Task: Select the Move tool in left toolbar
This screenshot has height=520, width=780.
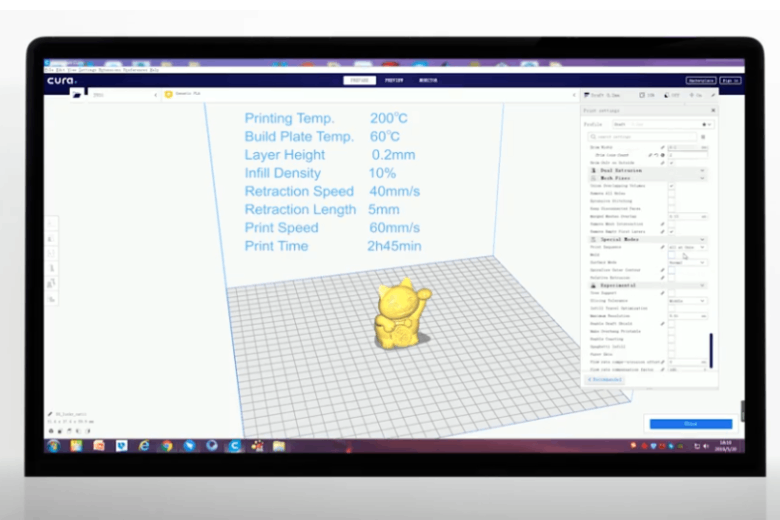Action: pyautogui.click(x=51, y=224)
